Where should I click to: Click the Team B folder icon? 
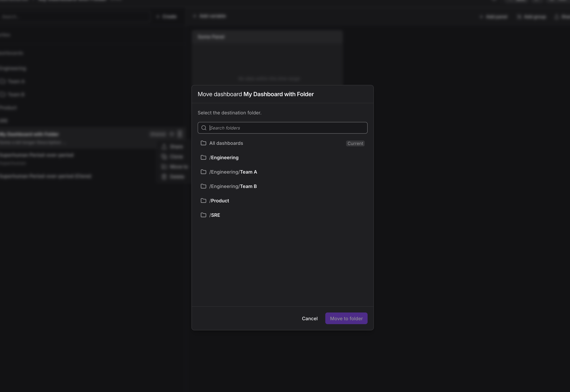[203, 186]
